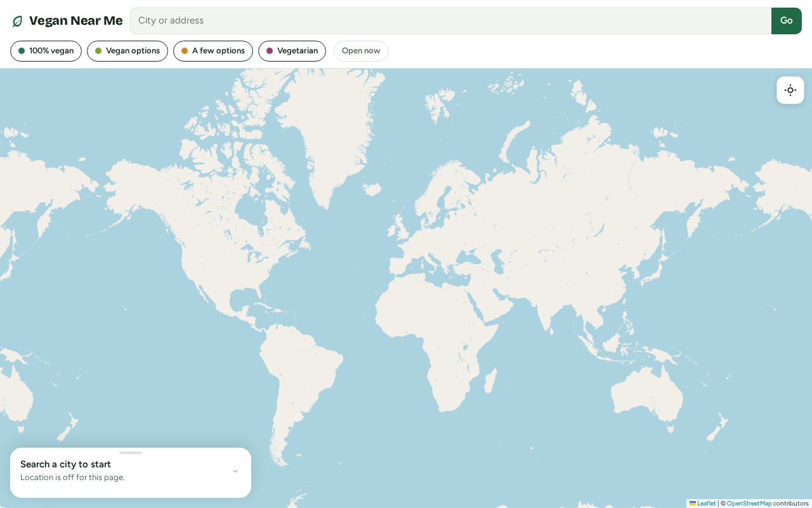The height and width of the screenshot is (508, 812).
Task: Focus the City or address search field
Action: 450,21
